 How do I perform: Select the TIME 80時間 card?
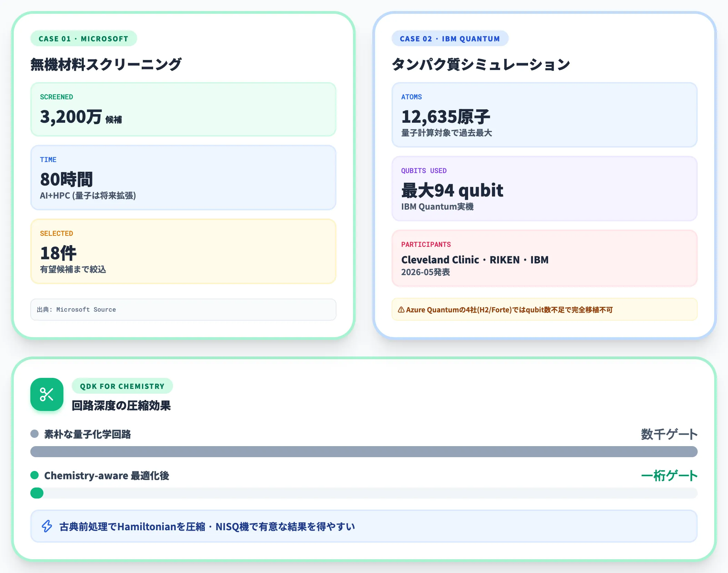click(x=183, y=178)
